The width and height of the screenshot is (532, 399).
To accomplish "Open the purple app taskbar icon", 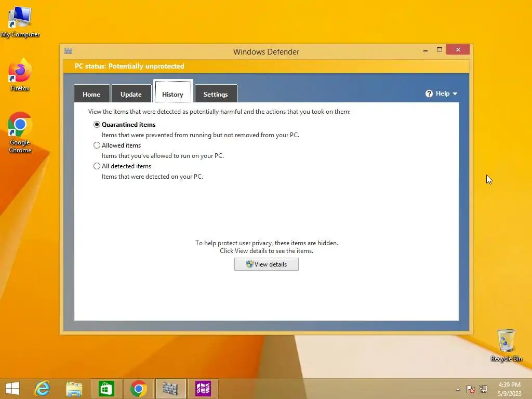I will [203, 389].
